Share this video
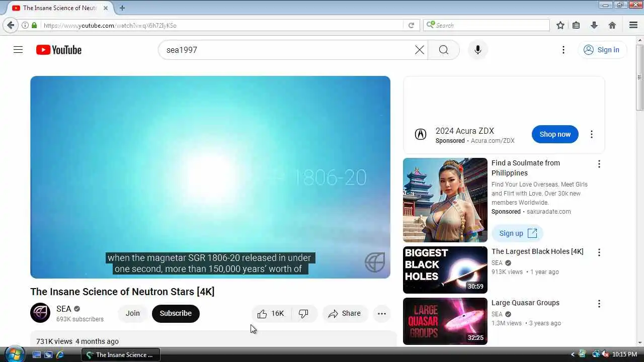 click(x=345, y=313)
